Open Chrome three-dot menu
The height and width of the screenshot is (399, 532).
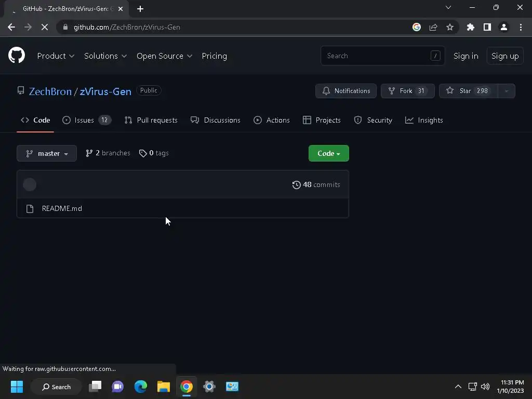click(521, 27)
